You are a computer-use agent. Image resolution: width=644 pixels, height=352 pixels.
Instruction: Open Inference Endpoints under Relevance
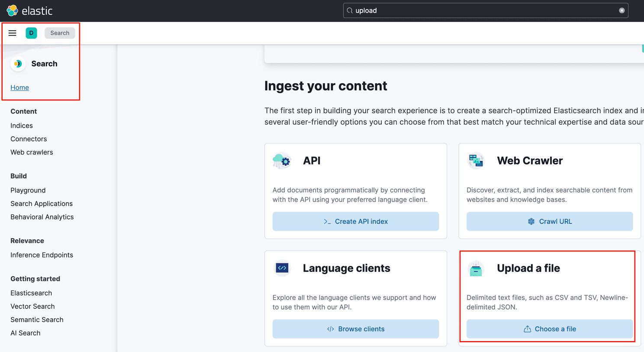click(x=42, y=255)
